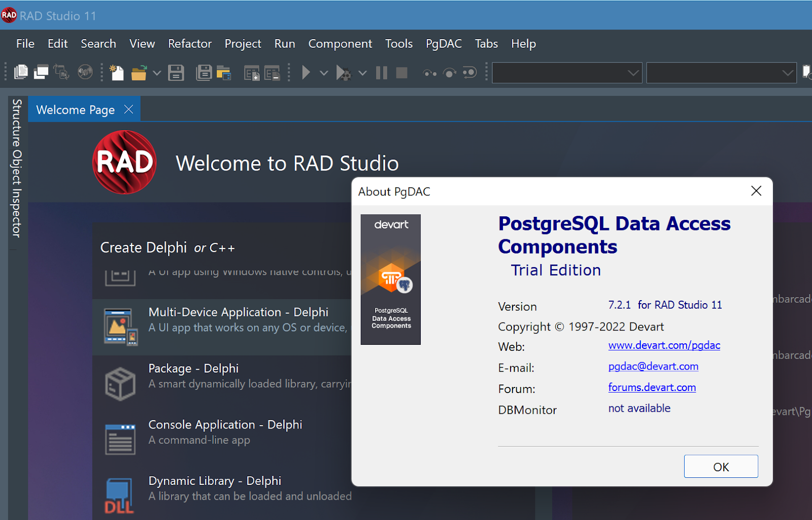Viewport: 812px width, 520px height.
Task: Click Add File to Project icon
Action: coord(252,73)
